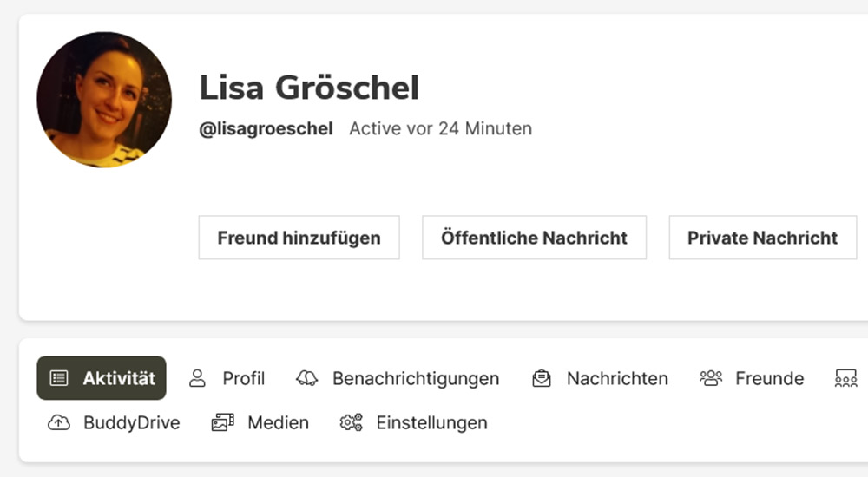Select the Einstellungen tab label

coord(431,423)
